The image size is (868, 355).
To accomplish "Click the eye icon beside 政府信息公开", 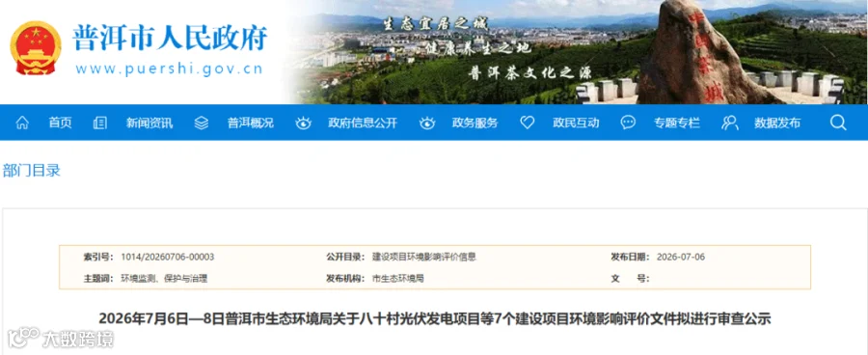I will click(304, 123).
